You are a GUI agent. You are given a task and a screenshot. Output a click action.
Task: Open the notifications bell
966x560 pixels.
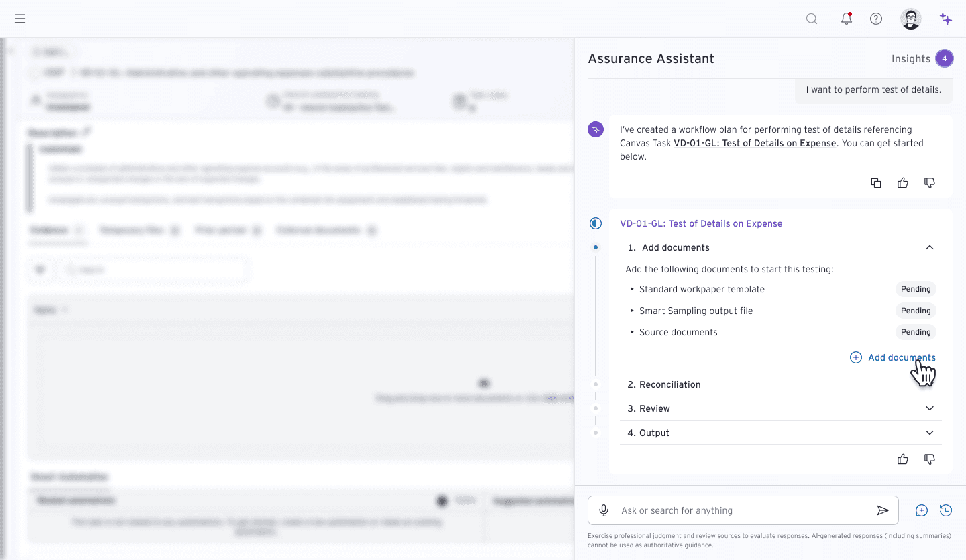pos(847,19)
